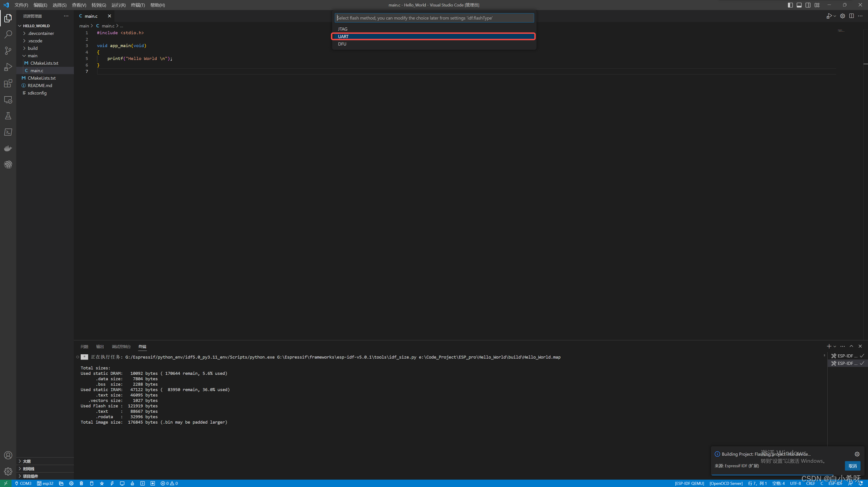Click the 取消 button in notification
The image size is (868, 487).
852,466
